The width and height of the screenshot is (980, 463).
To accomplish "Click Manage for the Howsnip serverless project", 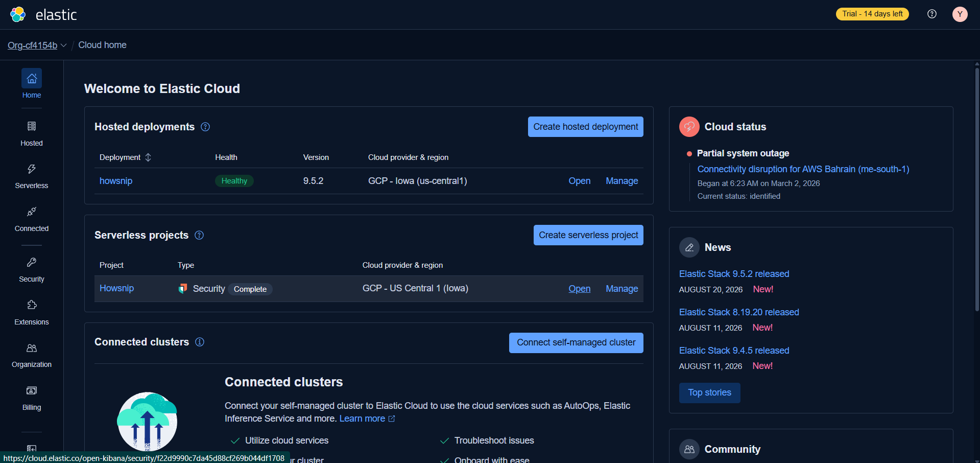I will [622, 289].
